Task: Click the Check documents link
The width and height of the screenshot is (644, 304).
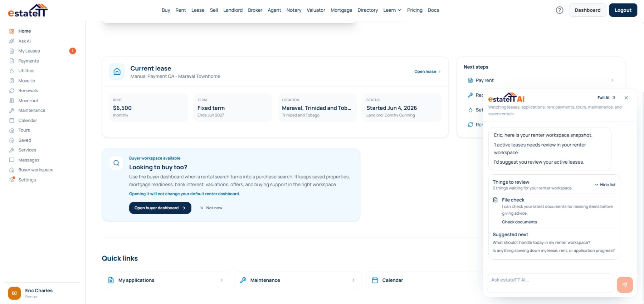Action: coord(519,222)
